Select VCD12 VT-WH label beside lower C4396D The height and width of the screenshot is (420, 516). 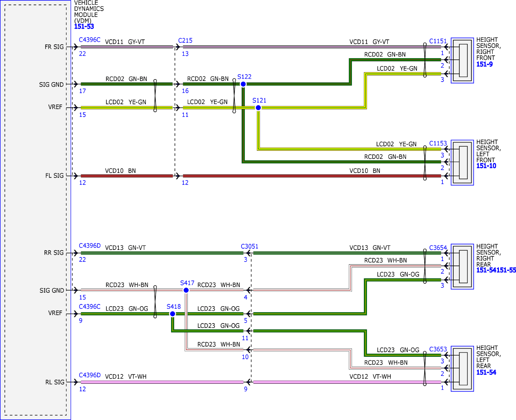click(x=126, y=377)
